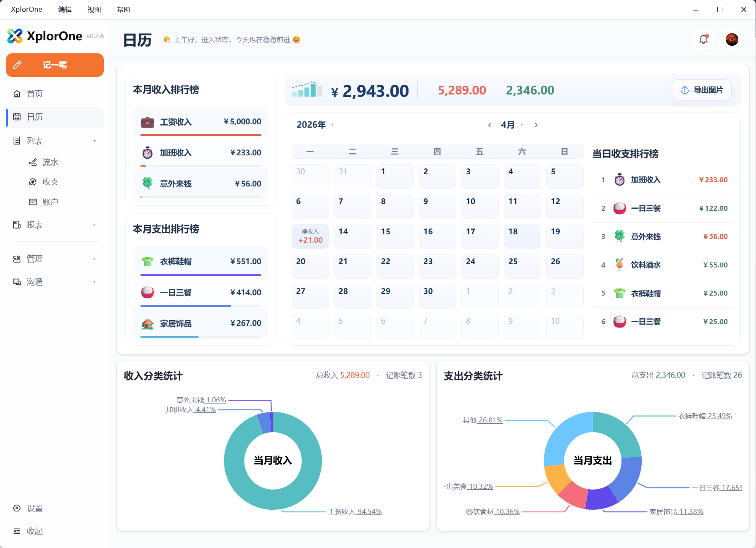
Task: Open the 编辑 menu
Action: pos(64,9)
